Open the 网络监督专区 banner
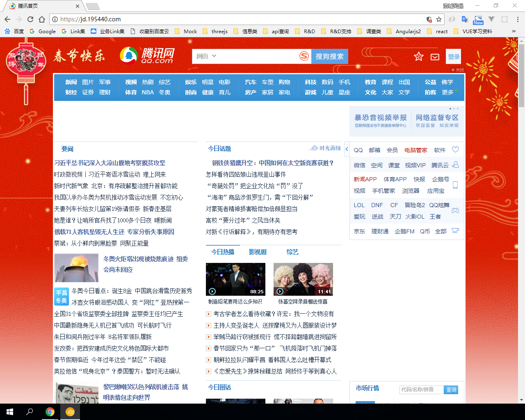 (x=437, y=121)
